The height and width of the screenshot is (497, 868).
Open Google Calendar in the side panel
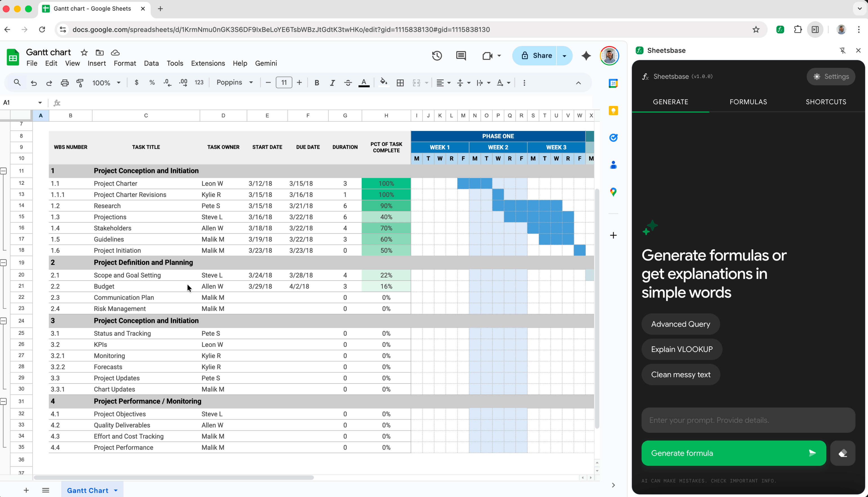(613, 83)
